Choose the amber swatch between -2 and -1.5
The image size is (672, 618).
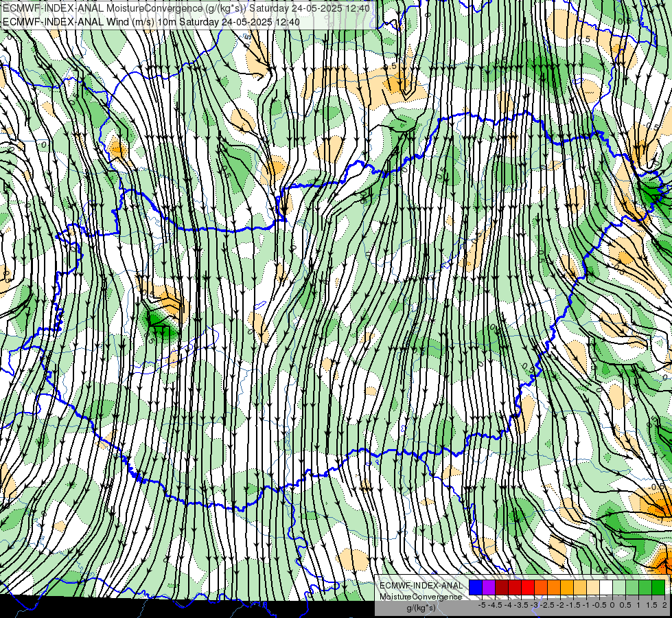[x=567, y=588]
